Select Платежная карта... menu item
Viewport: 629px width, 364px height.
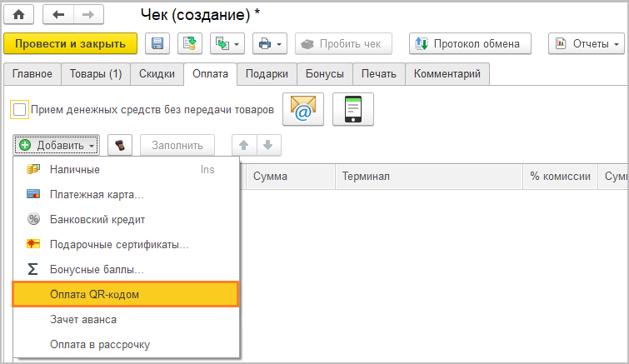126,194
